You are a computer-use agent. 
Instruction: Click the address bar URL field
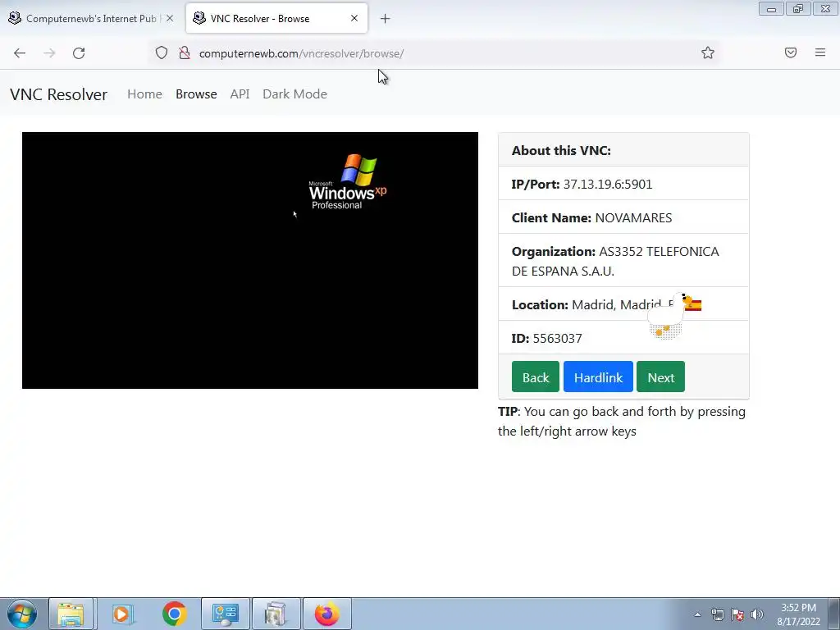434,53
